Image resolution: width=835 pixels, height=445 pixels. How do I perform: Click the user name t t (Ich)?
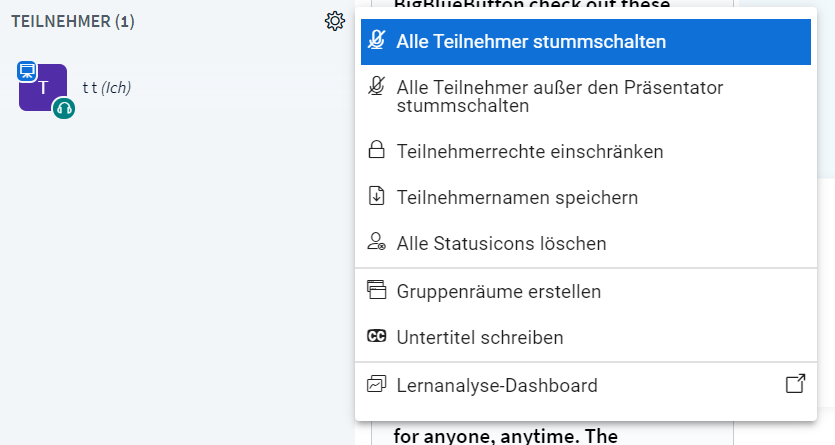point(107,88)
